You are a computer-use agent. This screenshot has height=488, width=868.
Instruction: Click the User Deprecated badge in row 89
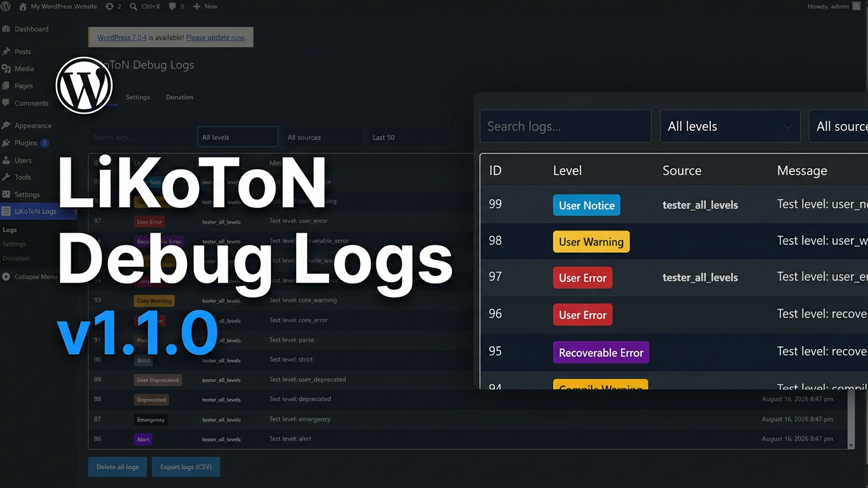coord(158,380)
